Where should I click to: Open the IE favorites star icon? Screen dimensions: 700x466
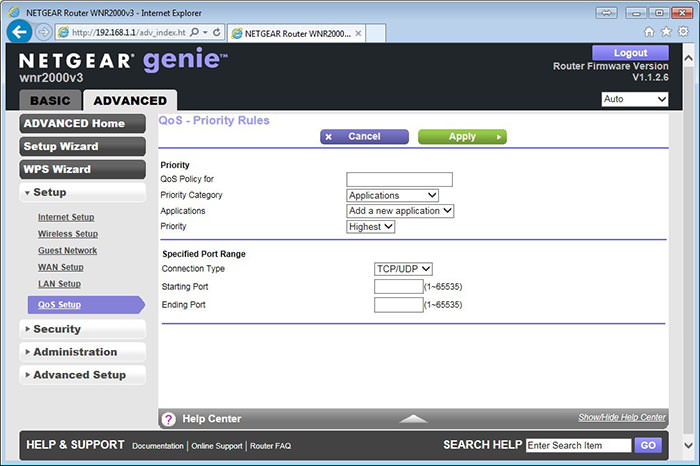point(666,32)
